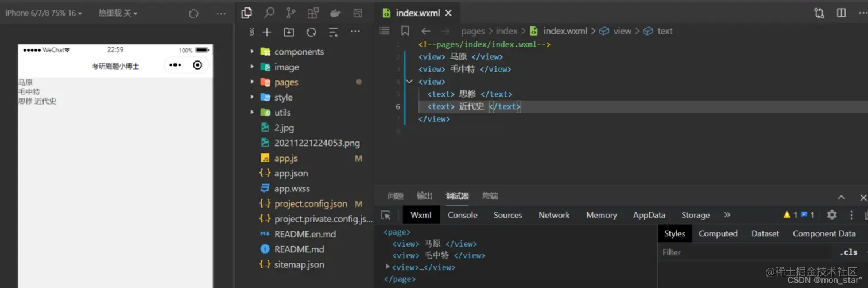Switch to the Console tab

(x=463, y=215)
